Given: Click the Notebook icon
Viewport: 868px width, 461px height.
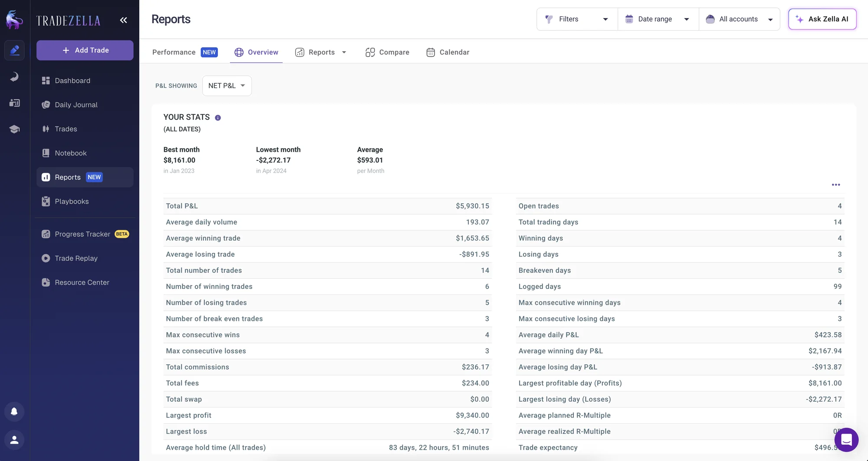Looking at the screenshot, I should (46, 153).
